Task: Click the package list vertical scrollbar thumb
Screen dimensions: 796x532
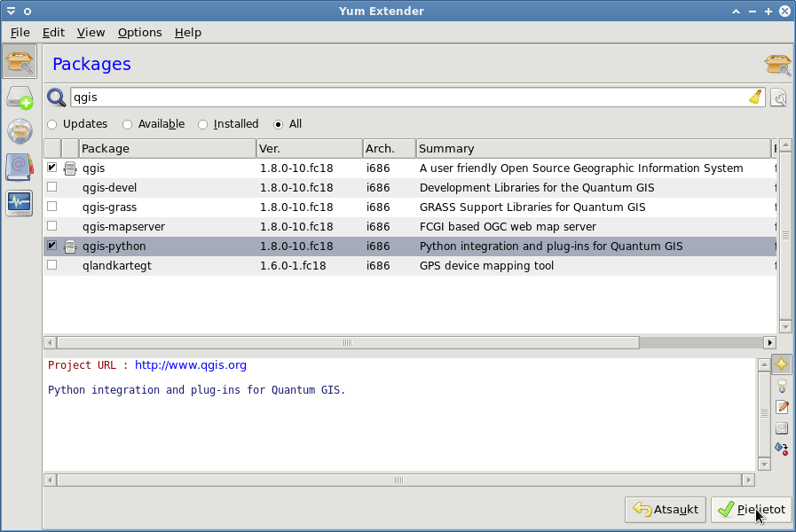Action: (x=785, y=235)
